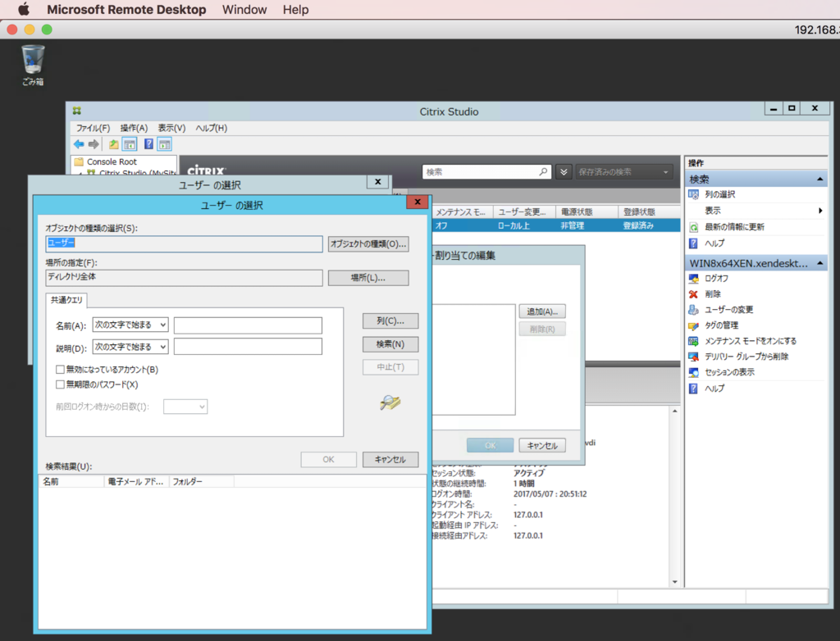Click the 検索(N) button
This screenshot has width=840, height=641.
point(390,343)
